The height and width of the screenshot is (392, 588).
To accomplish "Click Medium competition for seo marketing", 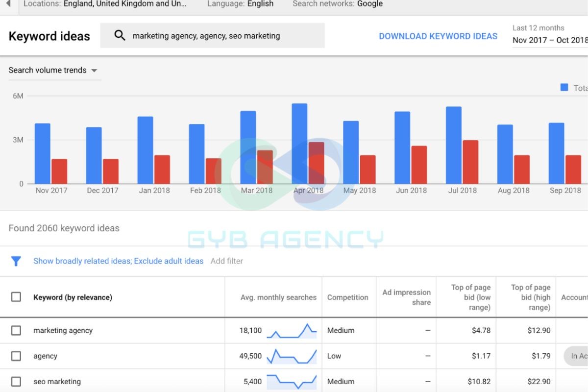I will tap(341, 381).
